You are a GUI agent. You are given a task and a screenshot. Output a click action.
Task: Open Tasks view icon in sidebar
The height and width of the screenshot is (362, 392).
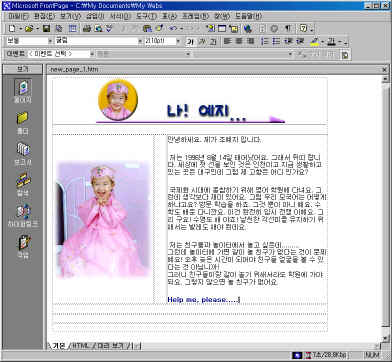(23, 246)
